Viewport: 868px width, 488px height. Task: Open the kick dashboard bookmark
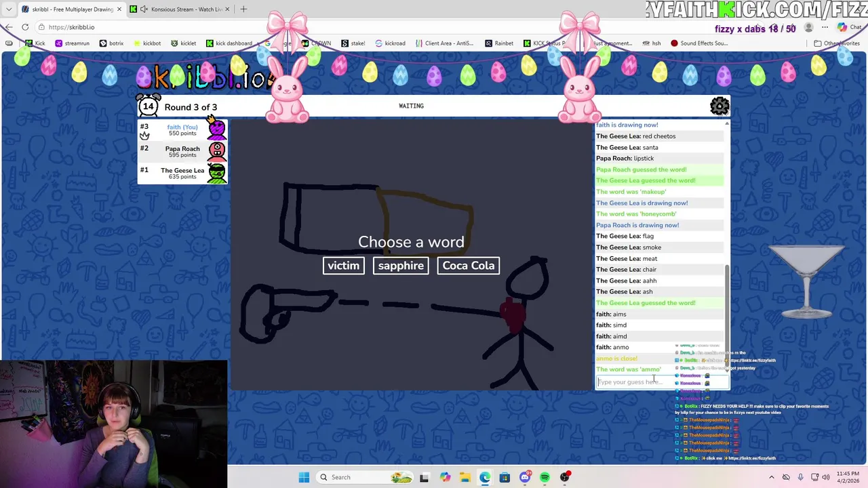229,43
